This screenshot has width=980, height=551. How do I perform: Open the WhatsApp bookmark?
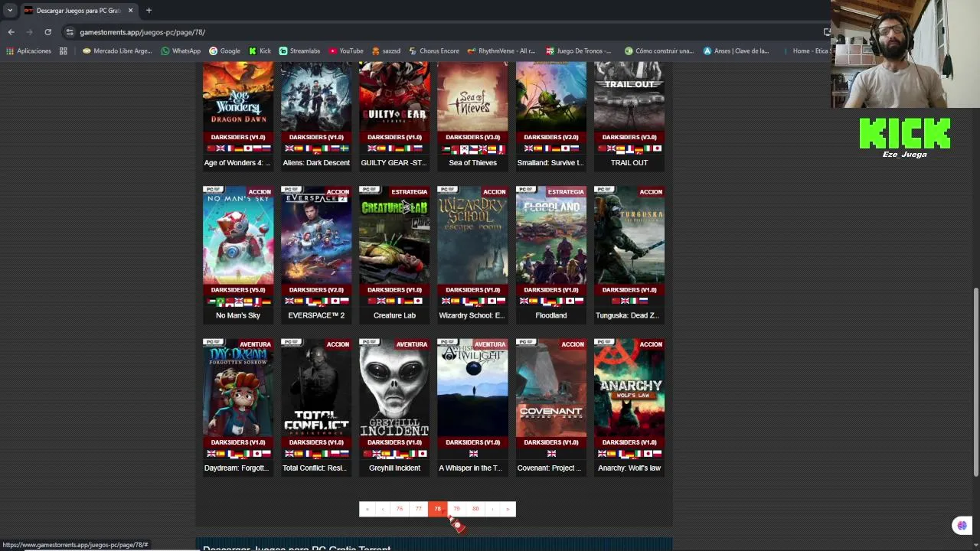tap(181, 51)
